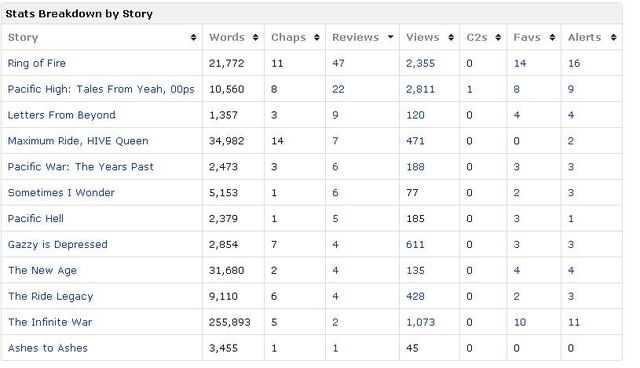Open the Letters From Beyond story
This screenshot has height=368, width=640.
(62, 115)
